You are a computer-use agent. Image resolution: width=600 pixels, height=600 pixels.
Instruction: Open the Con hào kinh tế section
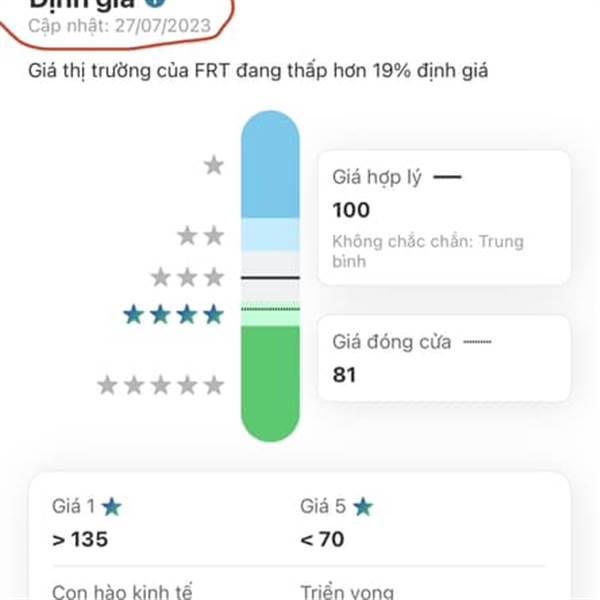[122, 592]
